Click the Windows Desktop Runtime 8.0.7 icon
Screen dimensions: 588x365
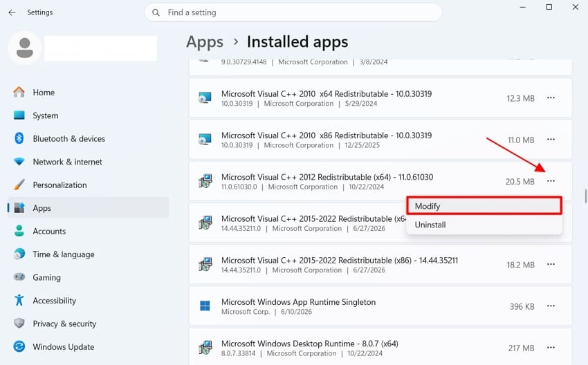[205, 348]
